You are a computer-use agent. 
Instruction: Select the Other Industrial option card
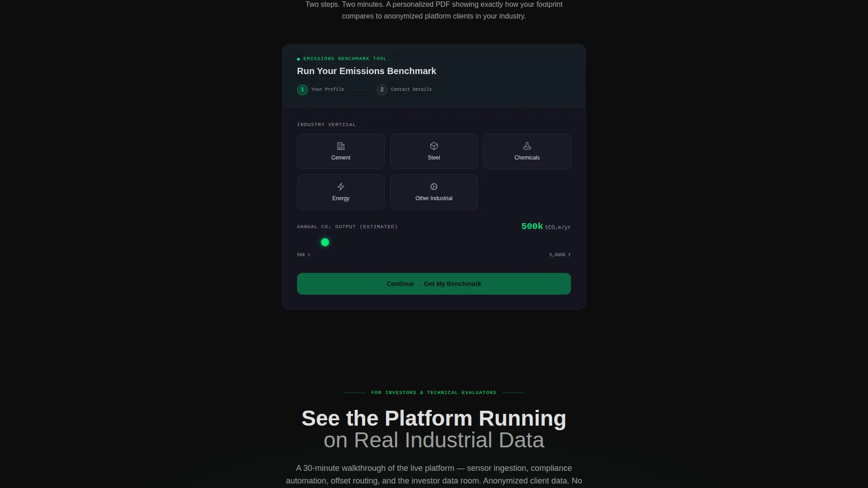(434, 192)
